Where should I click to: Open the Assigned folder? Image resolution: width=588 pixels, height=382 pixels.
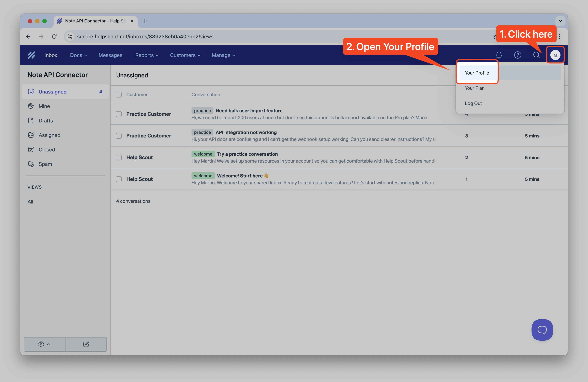point(65,135)
